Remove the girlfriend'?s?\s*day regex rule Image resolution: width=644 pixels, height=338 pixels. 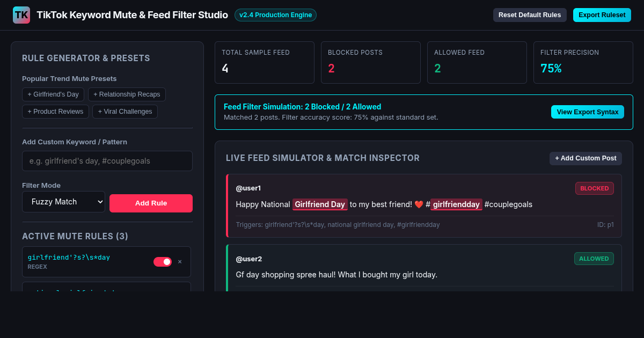click(180, 262)
